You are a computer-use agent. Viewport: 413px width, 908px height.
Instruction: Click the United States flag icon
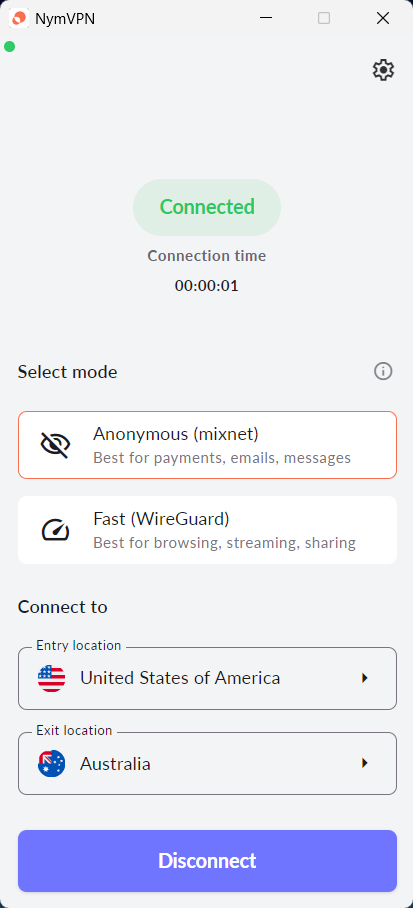52,678
